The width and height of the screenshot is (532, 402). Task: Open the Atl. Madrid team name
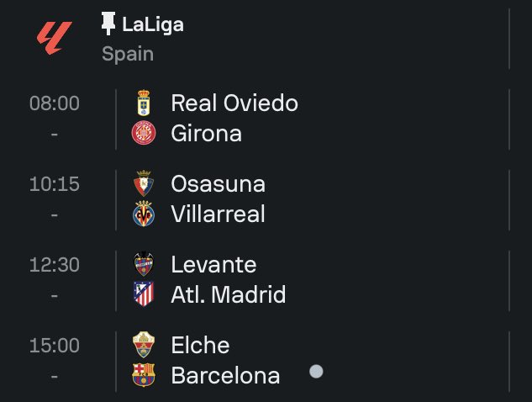tap(229, 294)
